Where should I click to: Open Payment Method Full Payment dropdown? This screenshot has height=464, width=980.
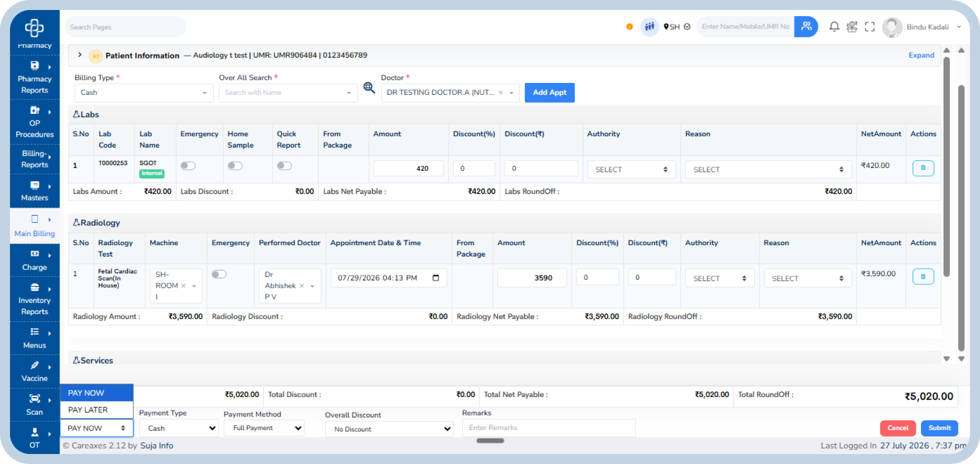[x=264, y=428]
